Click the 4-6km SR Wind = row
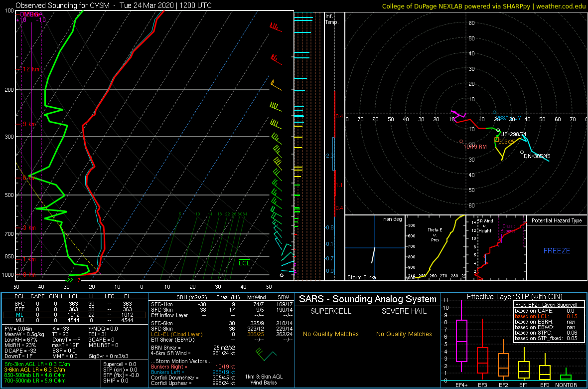 pyautogui.click(x=193, y=353)
